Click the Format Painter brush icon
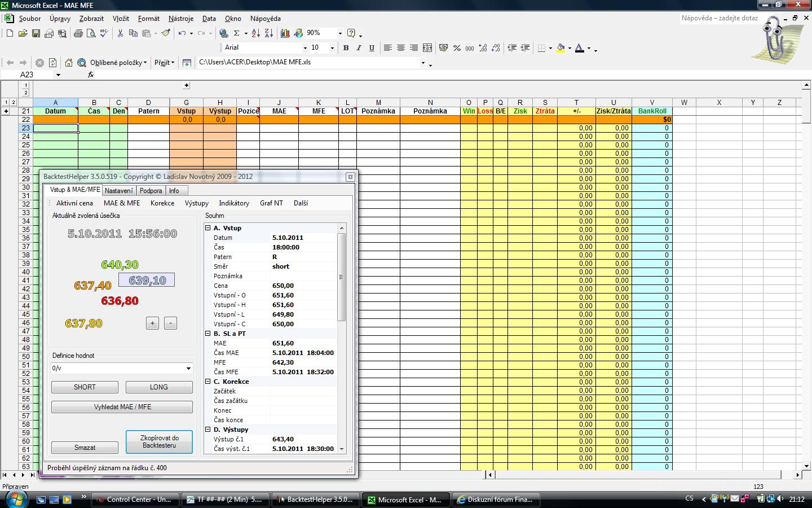Viewport: 812px width, 508px height. tap(166, 33)
